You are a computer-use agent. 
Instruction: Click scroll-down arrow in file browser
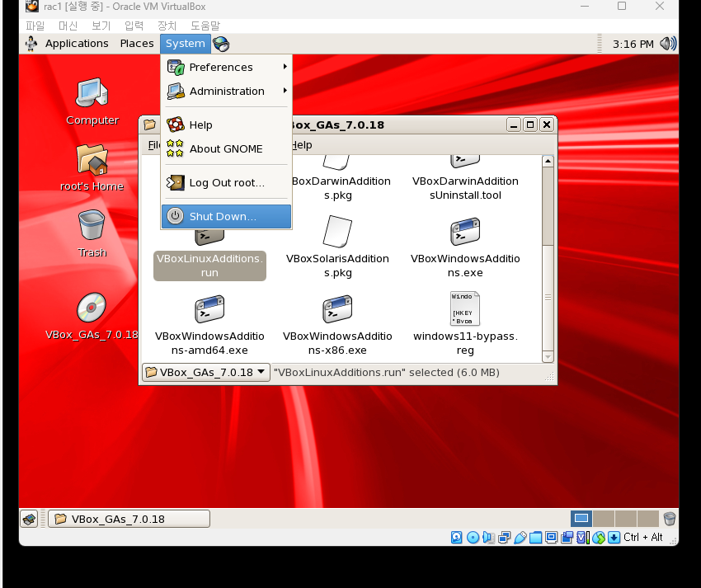tap(548, 357)
